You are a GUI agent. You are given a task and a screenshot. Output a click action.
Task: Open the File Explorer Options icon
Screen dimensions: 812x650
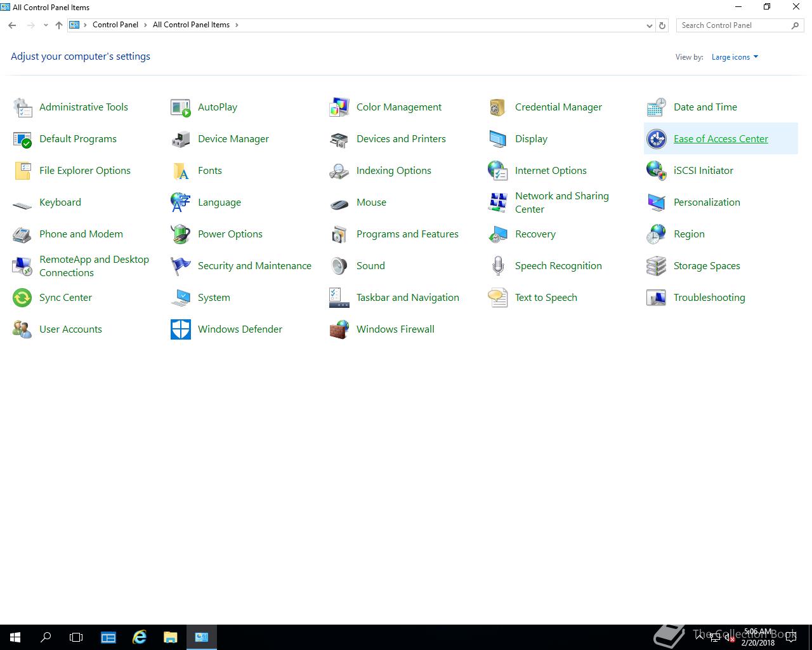click(22, 171)
